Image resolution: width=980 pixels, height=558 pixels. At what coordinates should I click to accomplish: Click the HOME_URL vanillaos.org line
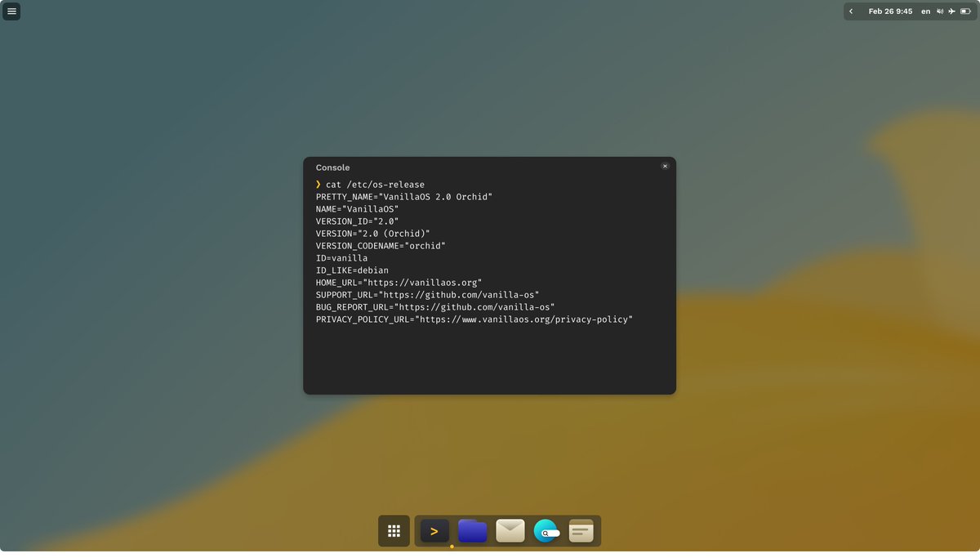click(x=399, y=283)
